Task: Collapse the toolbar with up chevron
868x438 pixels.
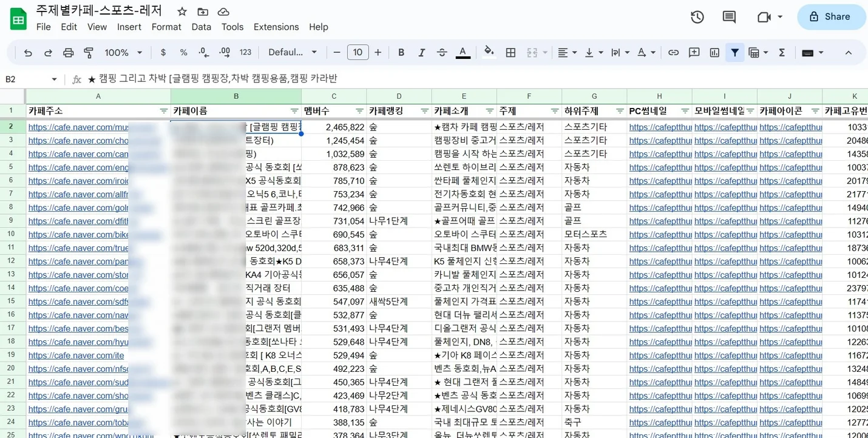Action: [849, 53]
